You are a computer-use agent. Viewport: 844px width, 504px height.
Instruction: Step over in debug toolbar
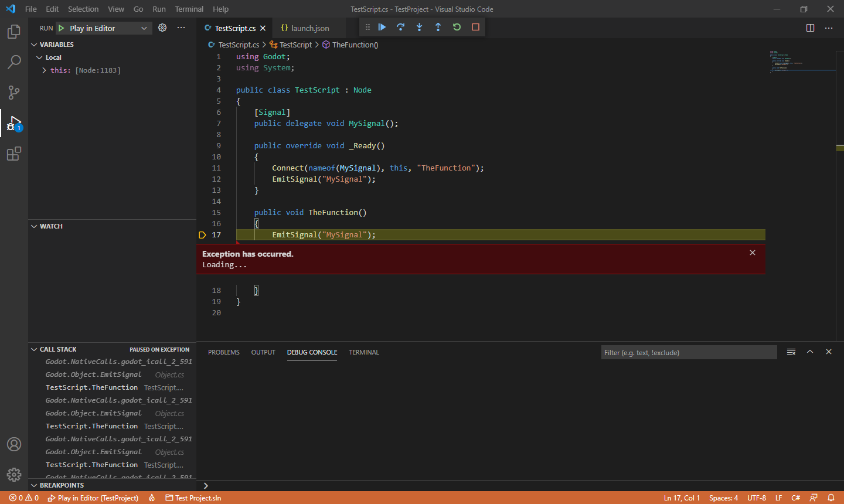point(401,27)
